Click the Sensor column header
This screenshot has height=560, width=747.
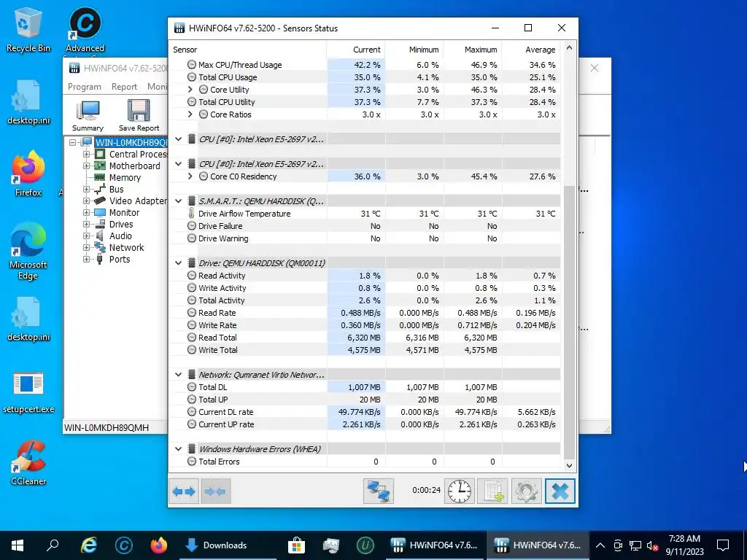point(248,50)
